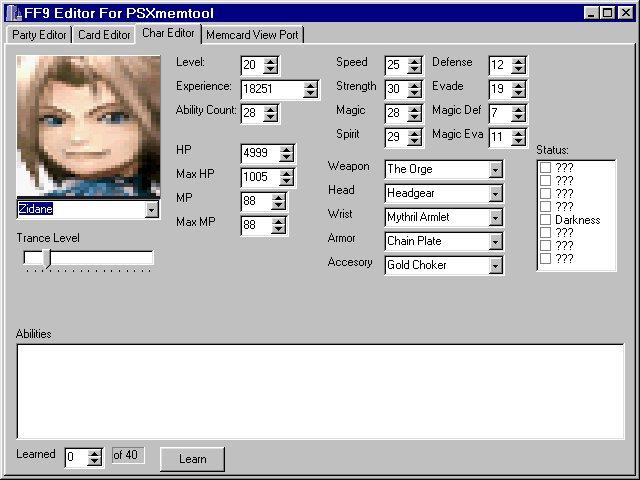Image resolution: width=640 pixels, height=480 pixels.
Task: Click the HP spinner arrows
Action: coord(287,153)
